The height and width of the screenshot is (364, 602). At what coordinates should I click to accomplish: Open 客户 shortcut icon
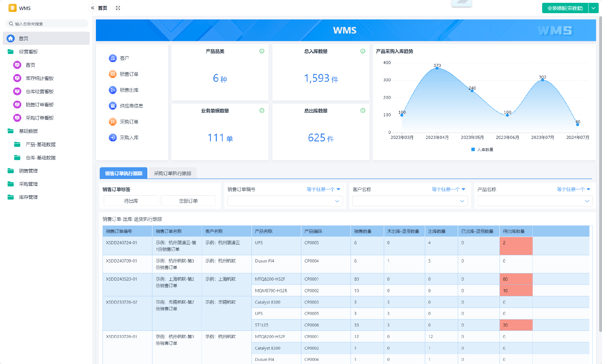point(113,58)
